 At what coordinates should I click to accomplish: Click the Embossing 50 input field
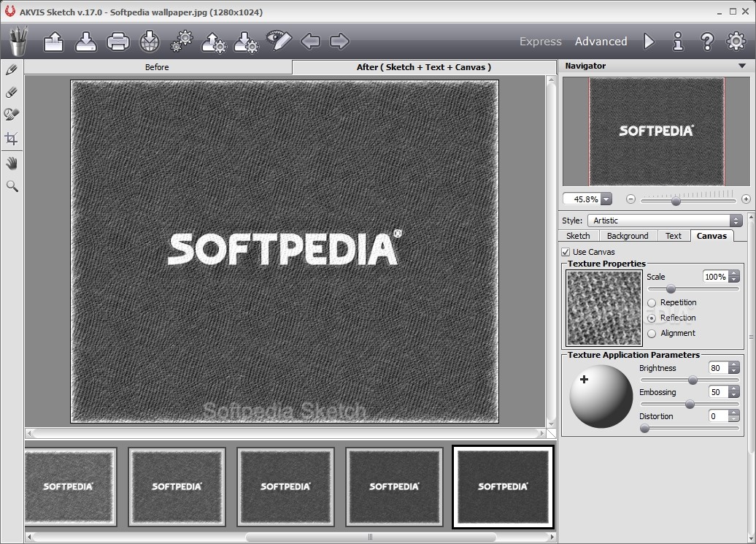click(718, 392)
